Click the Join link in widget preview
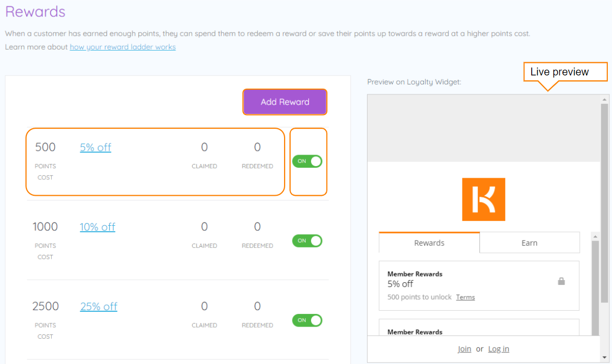Viewport: 612px width, 364px height. (x=464, y=349)
